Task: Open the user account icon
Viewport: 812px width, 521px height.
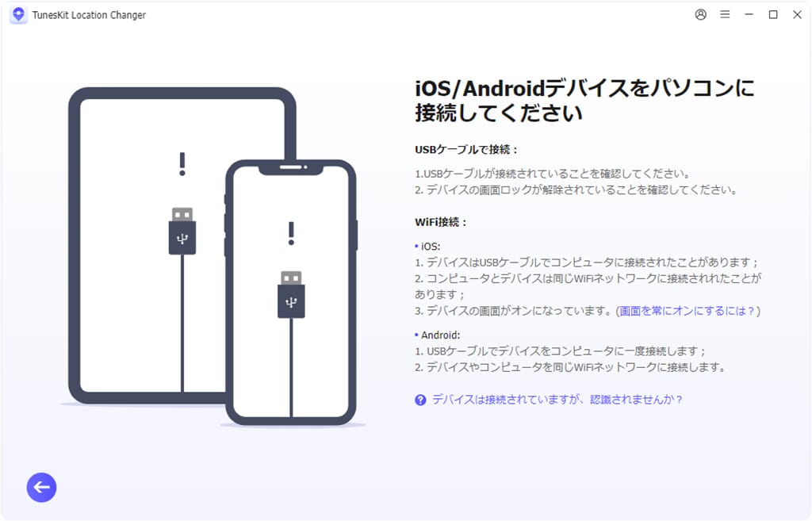Action: [x=701, y=14]
